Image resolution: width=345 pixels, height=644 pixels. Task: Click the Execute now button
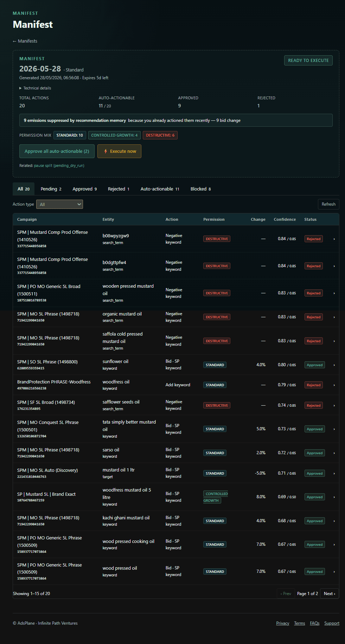pyautogui.click(x=119, y=151)
